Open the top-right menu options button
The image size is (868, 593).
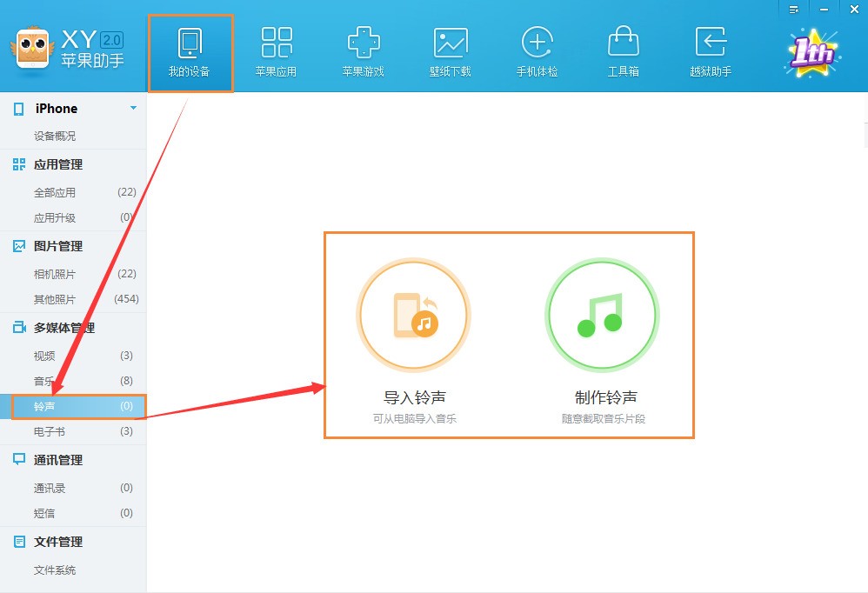(794, 10)
